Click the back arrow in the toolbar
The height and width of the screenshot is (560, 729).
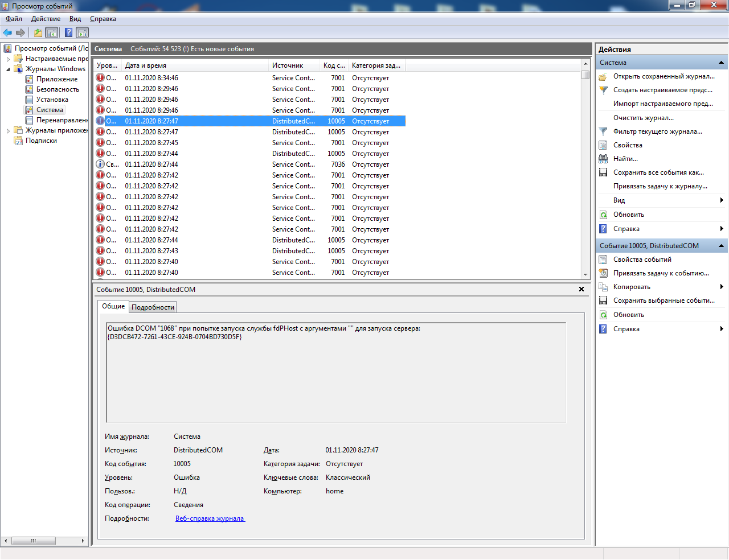7,32
